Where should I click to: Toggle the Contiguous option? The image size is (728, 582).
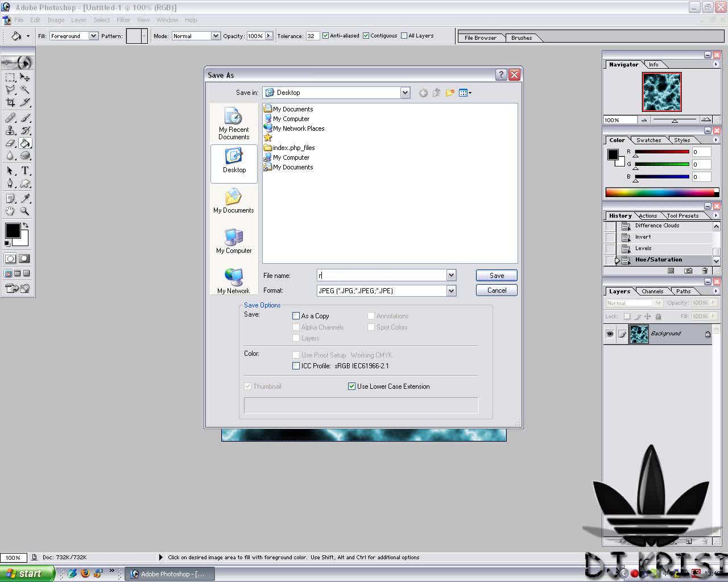tap(366, 36)
